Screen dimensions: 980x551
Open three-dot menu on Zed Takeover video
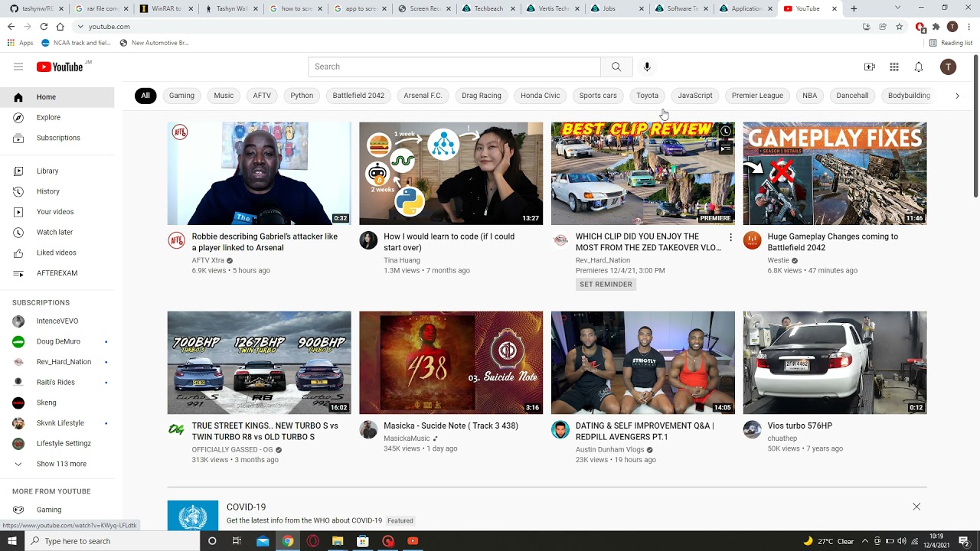coord(730,238)
